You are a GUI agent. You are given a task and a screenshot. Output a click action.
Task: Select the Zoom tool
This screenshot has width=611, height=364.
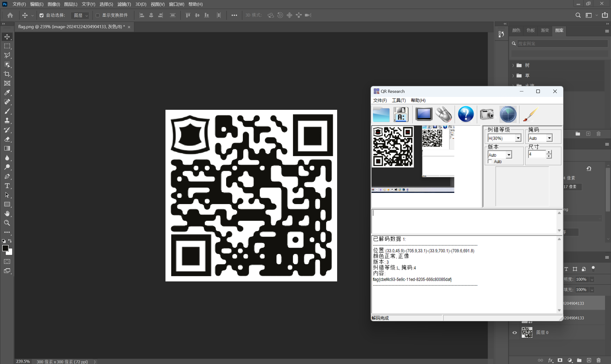(7, 223)
